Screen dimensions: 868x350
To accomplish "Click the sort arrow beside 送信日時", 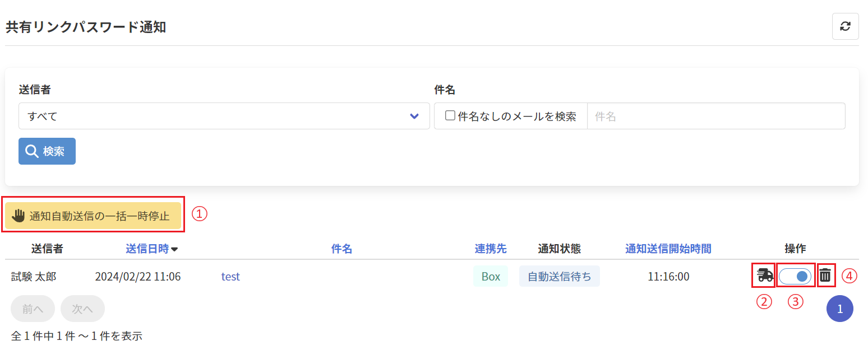I will [174, 250].
